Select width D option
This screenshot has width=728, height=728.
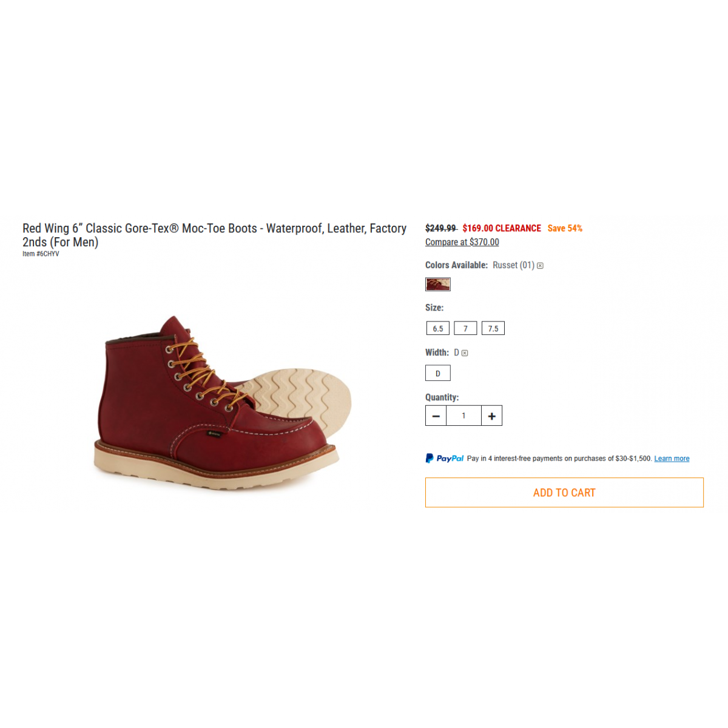pyautogui.click(x=438, y=373)
